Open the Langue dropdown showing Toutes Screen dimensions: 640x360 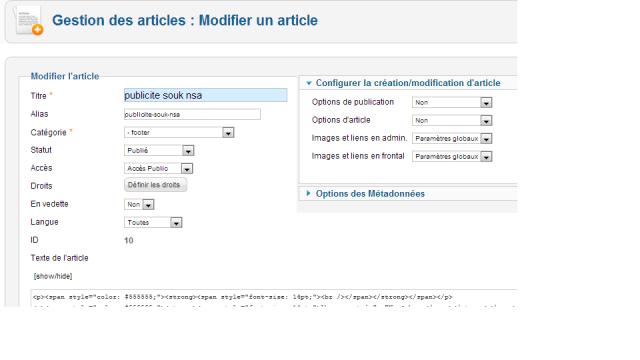coord(153,222)
